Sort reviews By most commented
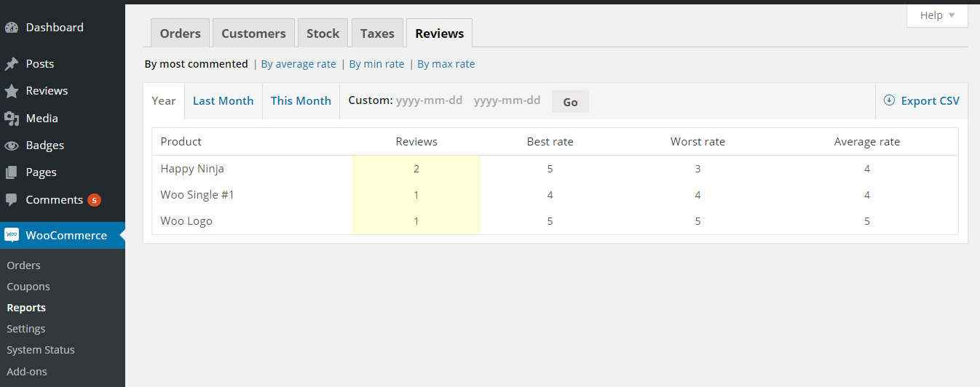The height and width of the screenshot is (387, 980). (x=197, y=64)
